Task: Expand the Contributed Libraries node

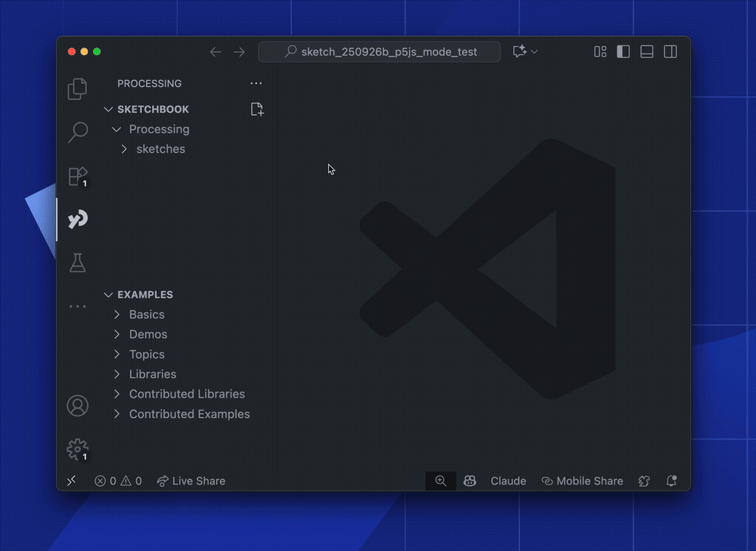Action: (x=187, y=394)
